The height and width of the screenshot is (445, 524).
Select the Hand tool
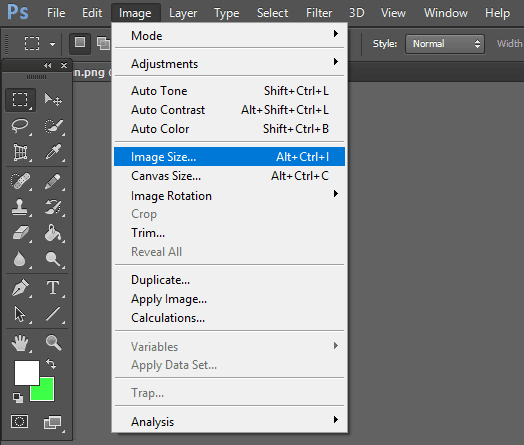[x=20, y=343]
